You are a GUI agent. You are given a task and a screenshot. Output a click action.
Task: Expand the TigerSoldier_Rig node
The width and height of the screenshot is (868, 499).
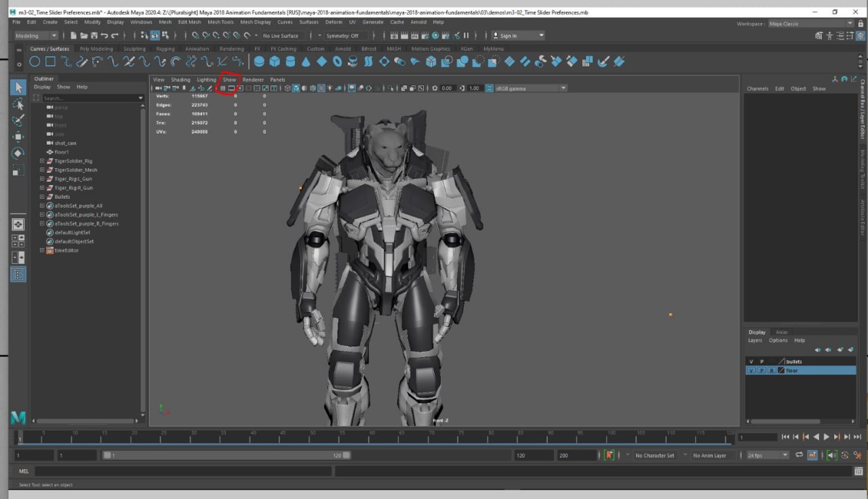[x=42, y=161]
